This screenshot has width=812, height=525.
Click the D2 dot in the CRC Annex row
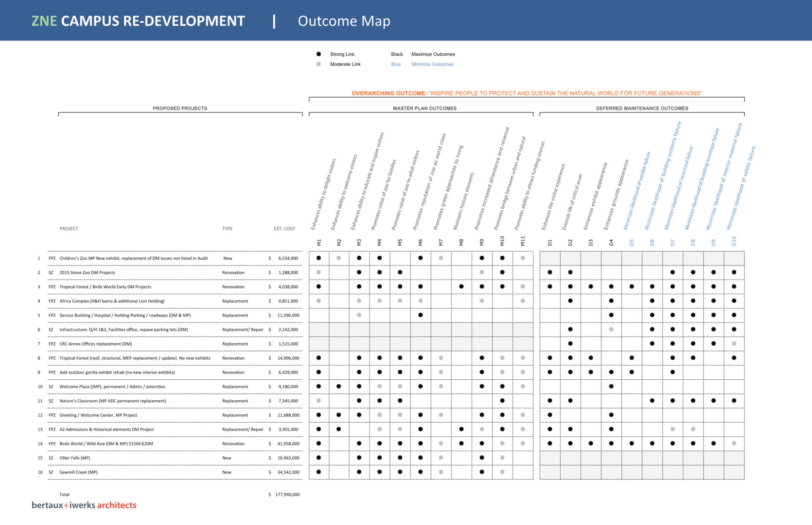click(x=571, y=344)
